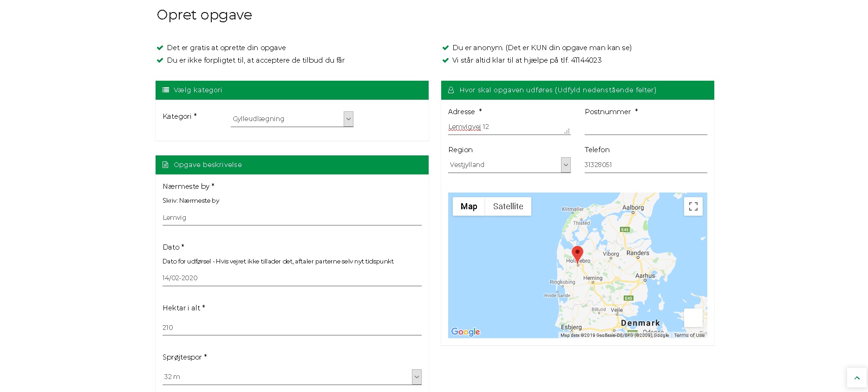Focus the Nærmeste by field containing Lemvig
The width and height of the screenshot is (868, 392).
pos(292,218)
